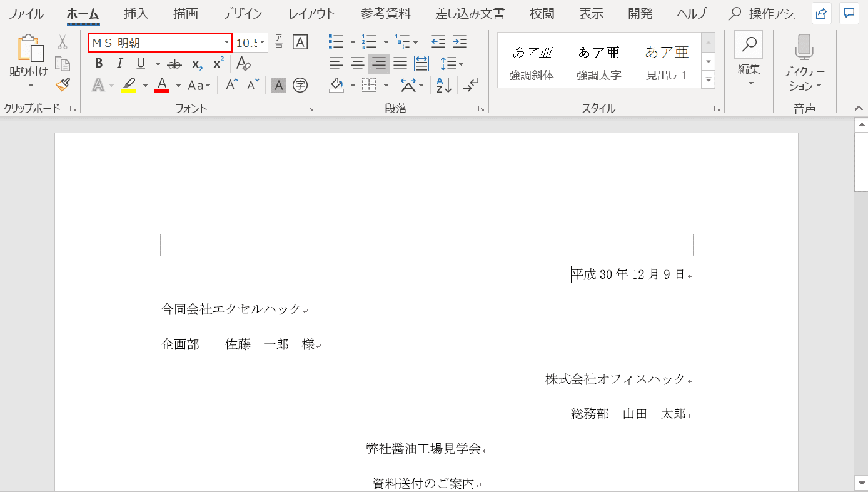Switch to the 参考資料 tab

click(x=386, y=13)
